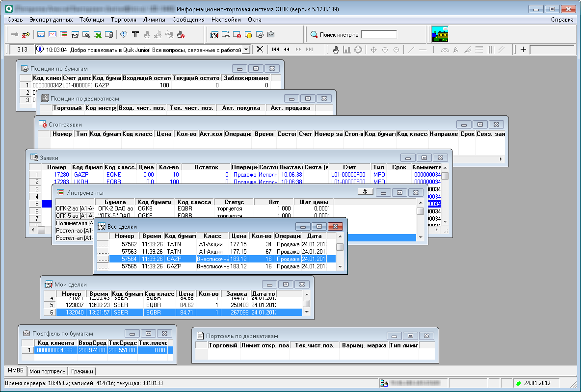Open the first chart table toolbar icon
Viewport: 581px width, 392px height.
pos(41,35)
